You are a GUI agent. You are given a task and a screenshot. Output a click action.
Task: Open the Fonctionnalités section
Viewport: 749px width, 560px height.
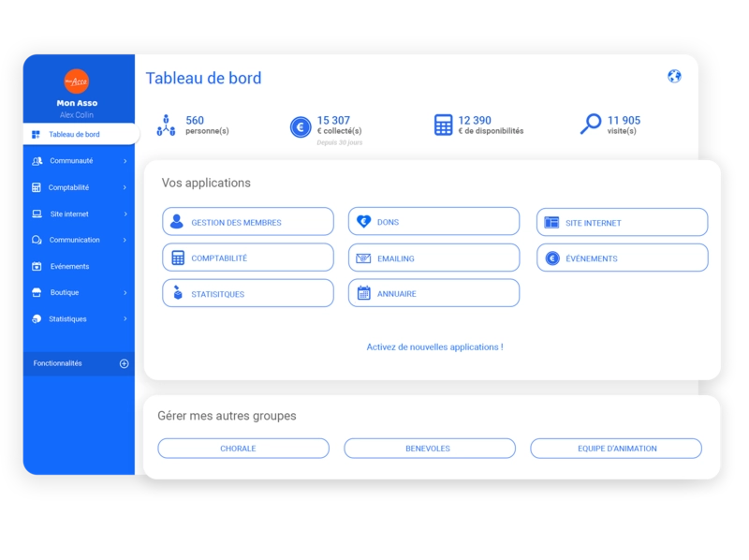click(x=79, y=363)
